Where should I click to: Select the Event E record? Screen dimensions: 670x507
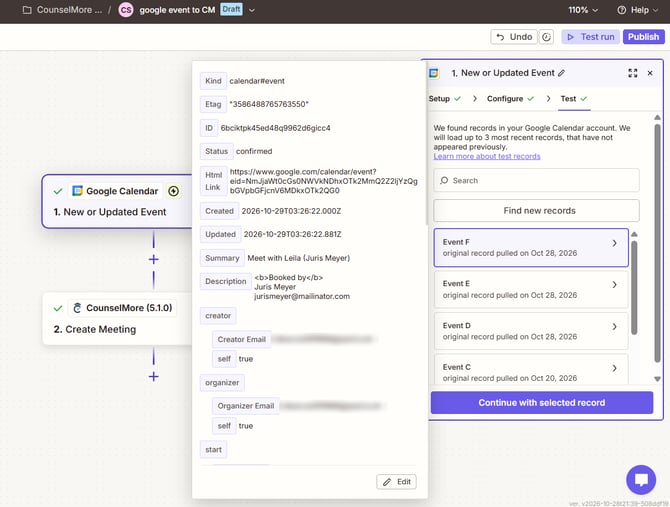pyautogui.click(x=531, y=290)
